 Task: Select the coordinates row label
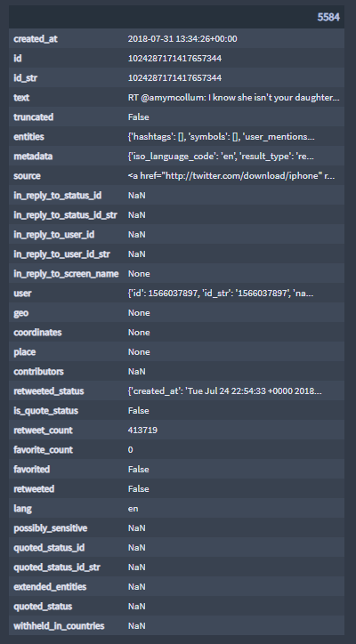37,333
